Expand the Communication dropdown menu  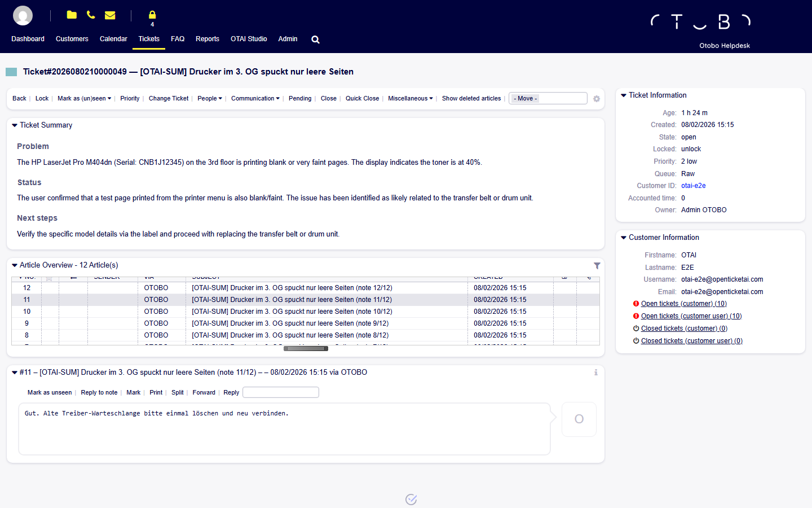pyautogui.click(x=255, y=98)
